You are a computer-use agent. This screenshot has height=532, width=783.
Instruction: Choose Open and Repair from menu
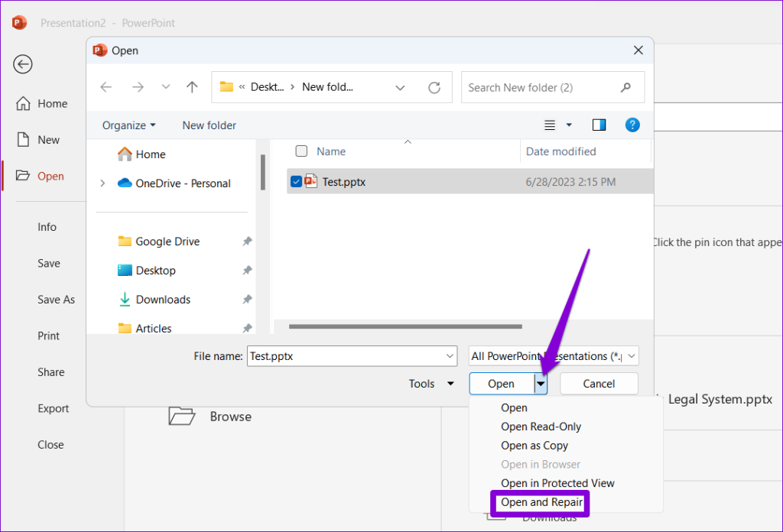click(x=541, y=502)
